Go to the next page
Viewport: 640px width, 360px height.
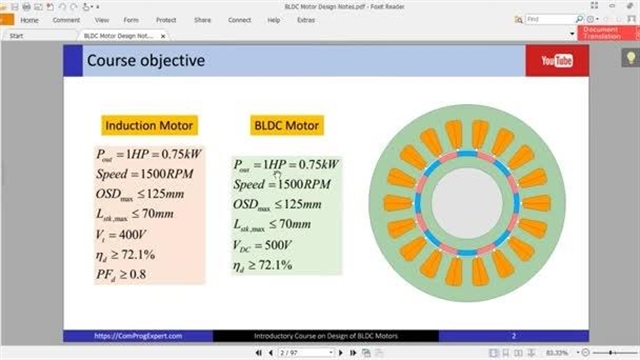click(x=341, y=353)
